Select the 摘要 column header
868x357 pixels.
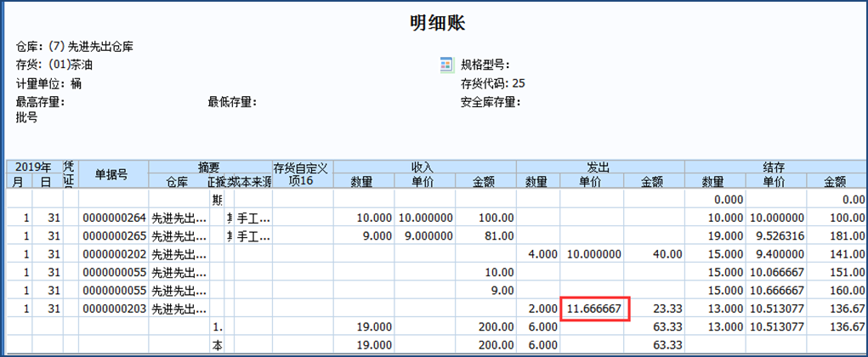[x=210, y=167]
